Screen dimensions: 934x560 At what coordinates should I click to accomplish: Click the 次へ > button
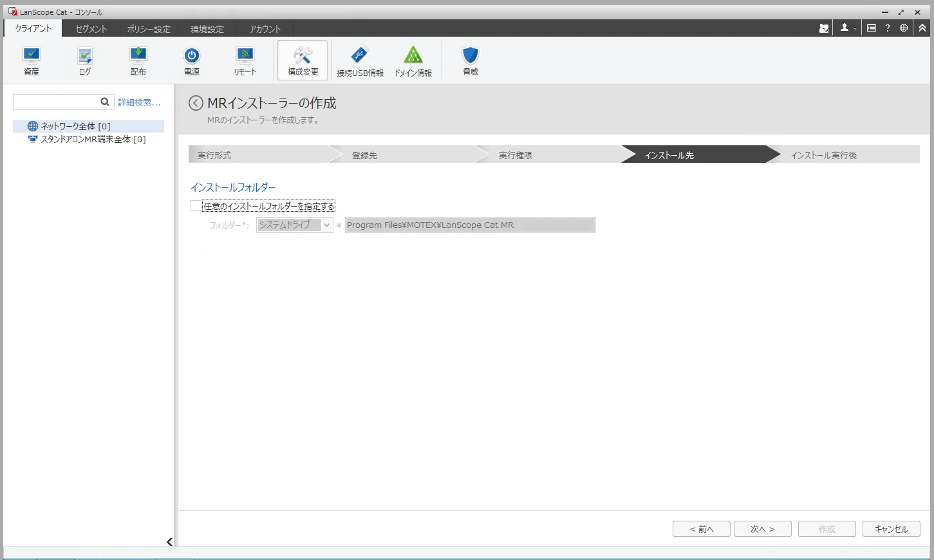click(763, 529)
